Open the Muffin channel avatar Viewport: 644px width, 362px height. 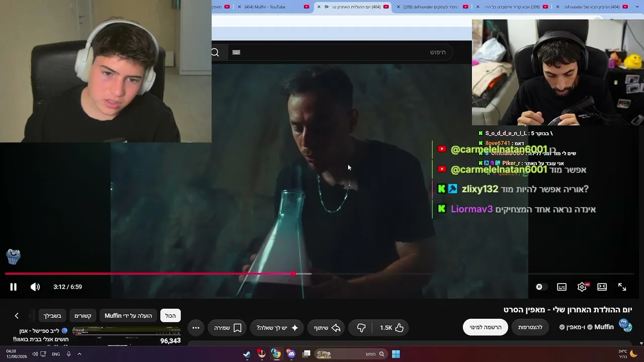point(625,326)
